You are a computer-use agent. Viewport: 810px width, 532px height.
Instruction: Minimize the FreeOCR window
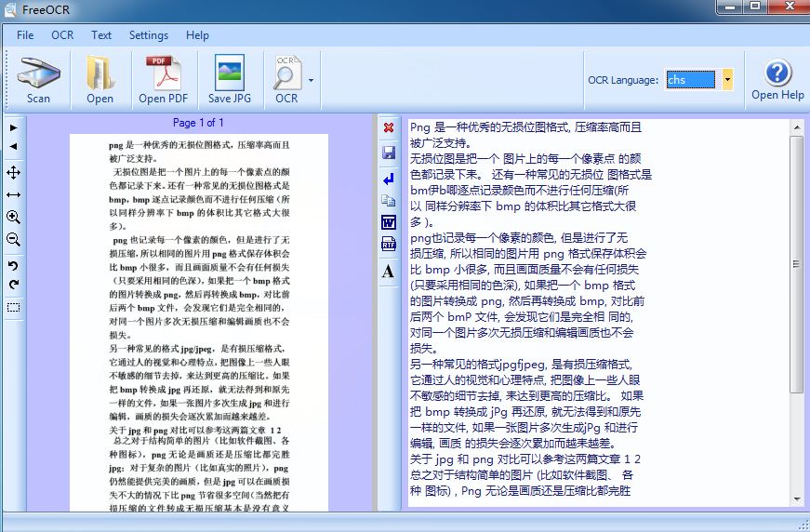pos(730,7)
